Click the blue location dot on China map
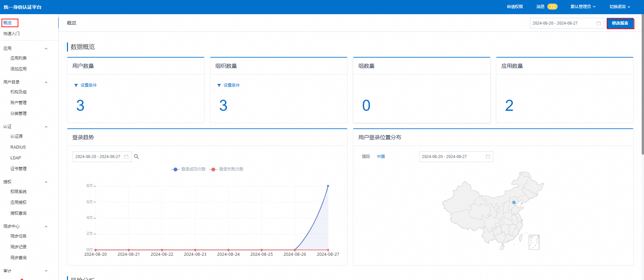 coord(513,203)
